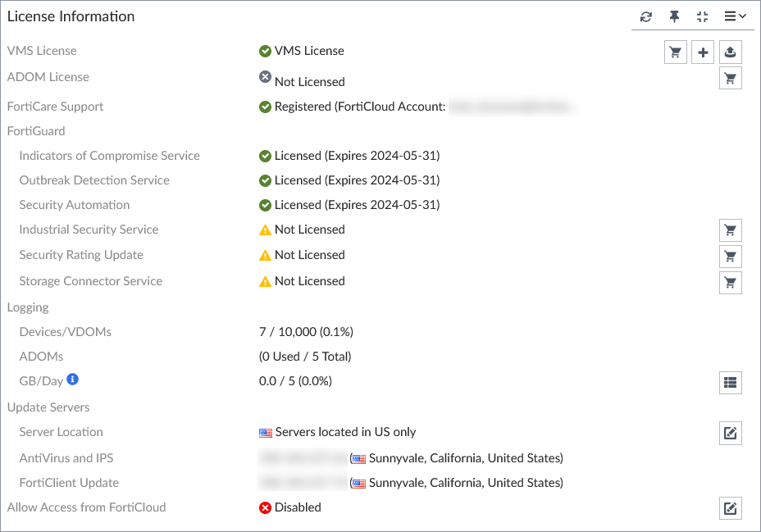761x532 pixels.
Task: Edit the Allow Access from FortiCloud setting
Action: point(731,508)
